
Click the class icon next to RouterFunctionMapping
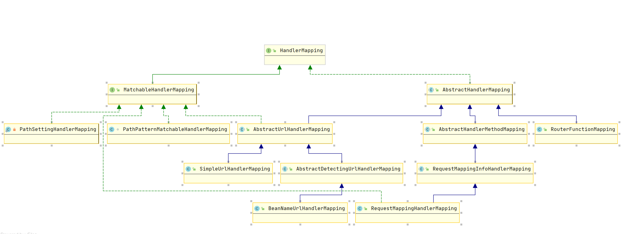(539, 129)
